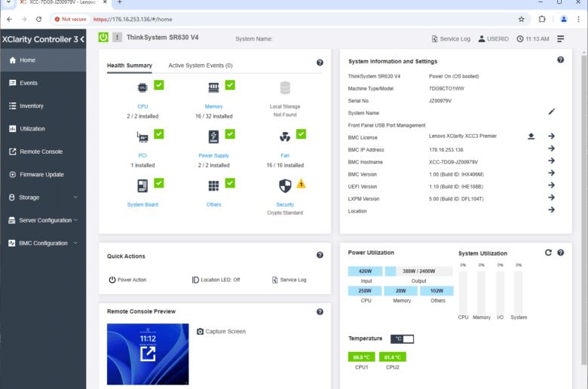Toggle the Location LED quick action

click(216, 280)
